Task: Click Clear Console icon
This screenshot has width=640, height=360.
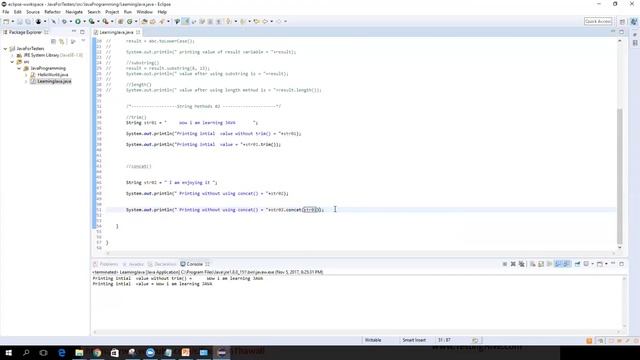Action: [533, 264]
